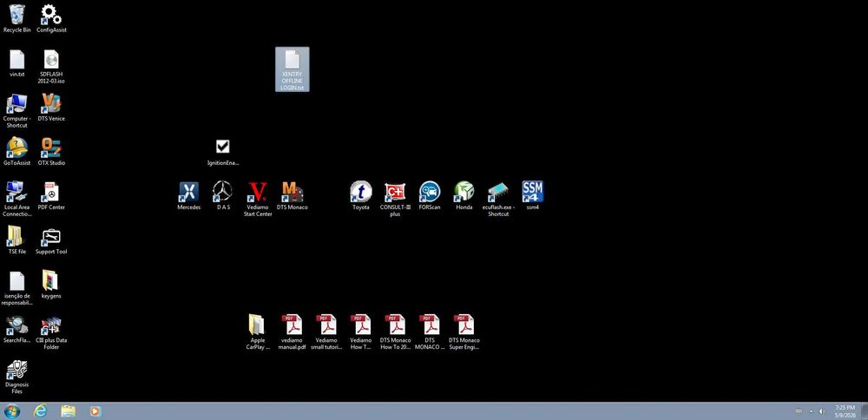Image resolution: width=868 pixels, height=420 pixels.
Task: Select the DTS Venice shortcut
Action: click(x=51, y=103)
